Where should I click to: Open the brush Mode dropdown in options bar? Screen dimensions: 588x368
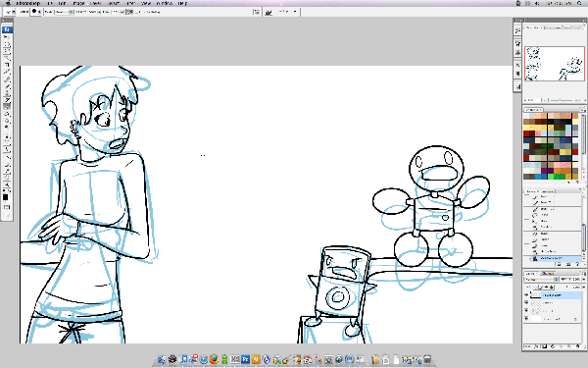(x=64, y=12)
